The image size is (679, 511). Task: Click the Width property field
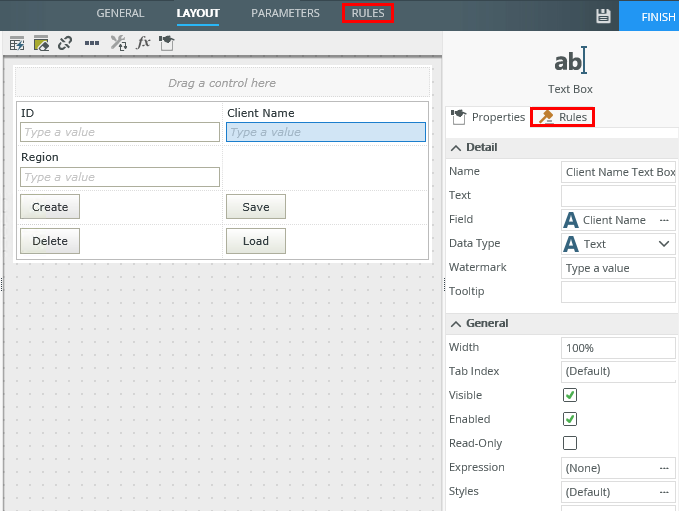click(x=618, y=348)
